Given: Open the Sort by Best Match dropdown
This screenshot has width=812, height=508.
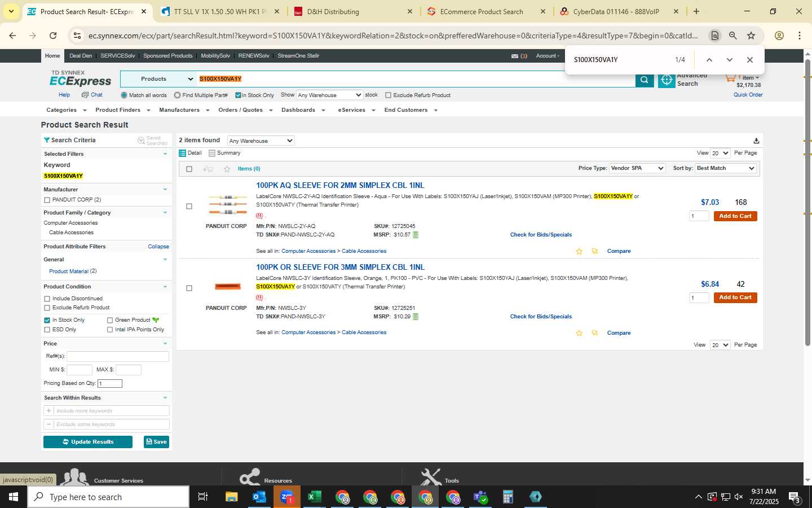Looking at the screenshot, I should click(x=726, y=168).
